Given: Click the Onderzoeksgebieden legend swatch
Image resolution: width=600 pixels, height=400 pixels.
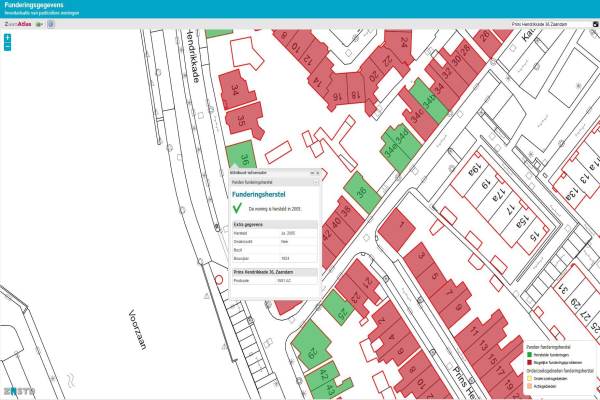Looking at the screenshot, I should (x=528, y=380).
